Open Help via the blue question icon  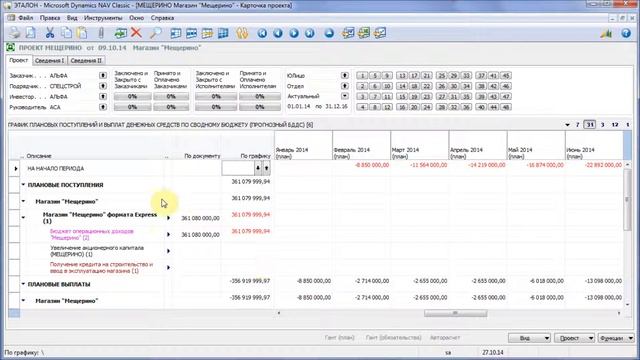(626, 33)
